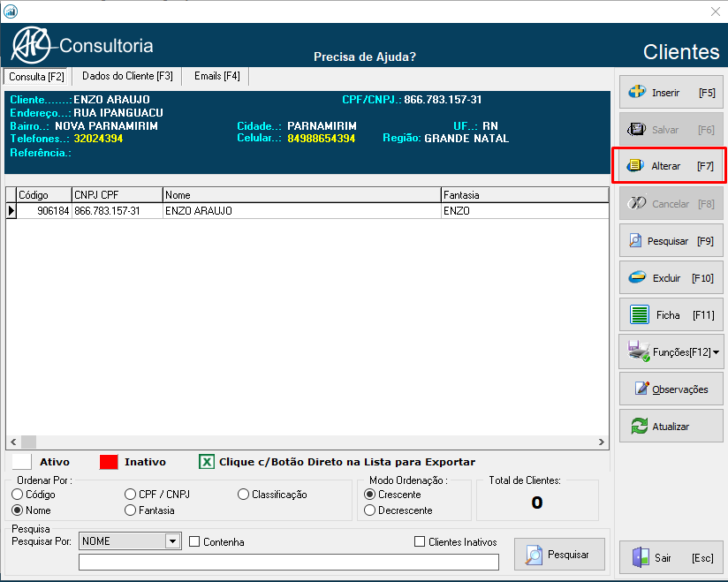
Task: Click the Ativo white color box
Action: pyautogui.click(x=22, y=462)
